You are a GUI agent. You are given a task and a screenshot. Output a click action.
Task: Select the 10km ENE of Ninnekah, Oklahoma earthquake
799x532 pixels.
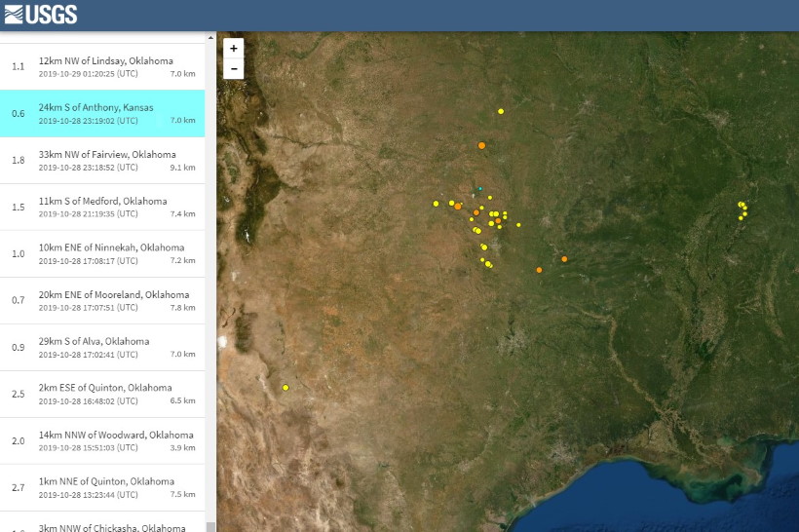[105, 253]
